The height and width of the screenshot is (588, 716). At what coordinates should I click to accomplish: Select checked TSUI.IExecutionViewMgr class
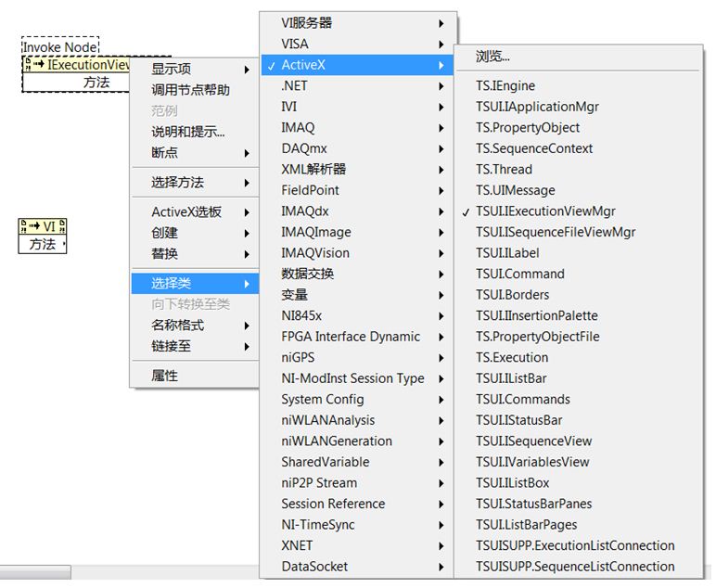tap(545, 211)
